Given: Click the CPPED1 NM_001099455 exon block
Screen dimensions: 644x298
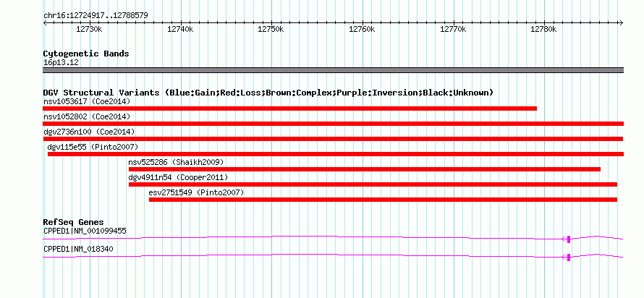Looking at the screenshot, I should coord(569,239).
